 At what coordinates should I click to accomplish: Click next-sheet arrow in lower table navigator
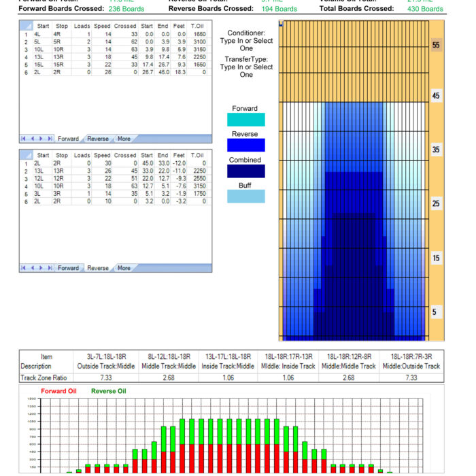click(x=41, y=268)
